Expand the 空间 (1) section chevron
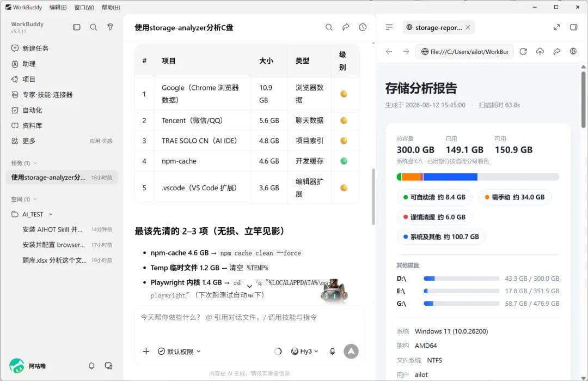588x381 pixels. [35, 199]
